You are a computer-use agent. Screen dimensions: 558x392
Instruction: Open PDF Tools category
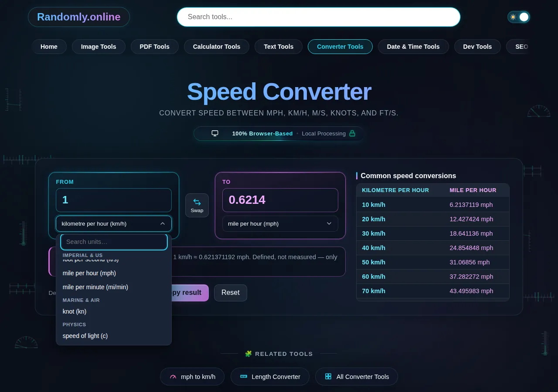click(154, 47)
